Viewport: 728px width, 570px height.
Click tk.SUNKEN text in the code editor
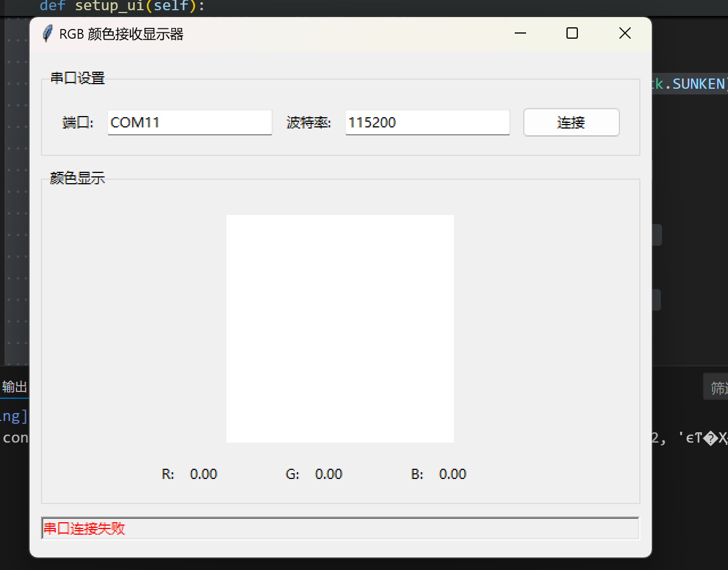[x=689, y=84]
